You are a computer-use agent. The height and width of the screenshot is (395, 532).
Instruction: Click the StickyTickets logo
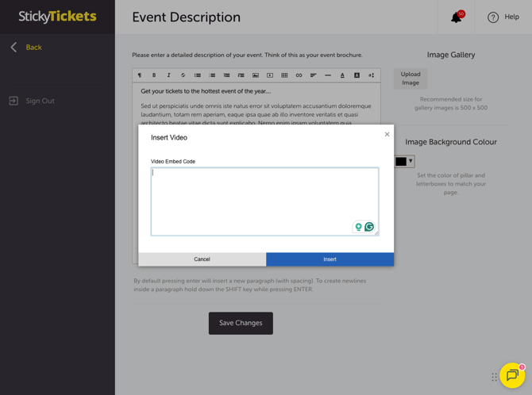pos(57,17)
